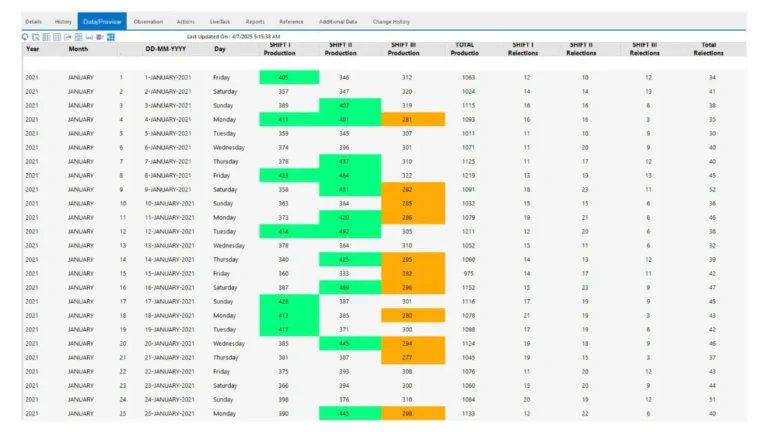The height and width of the screenshot is (432, 768).
Task: Click the bracketed fit-width icon in the toolbar
Action: (89, 37)
